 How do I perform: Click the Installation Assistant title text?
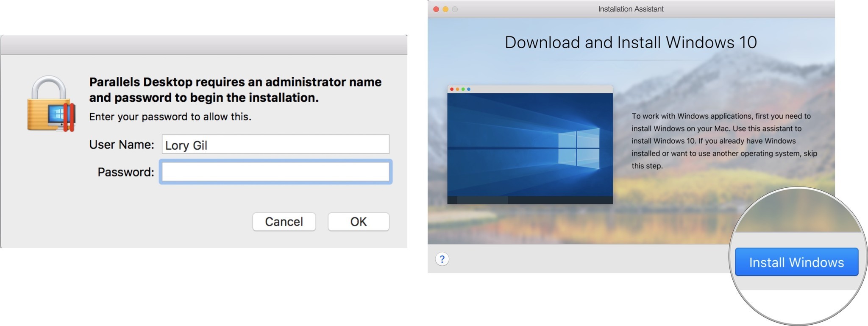[631, 9]
